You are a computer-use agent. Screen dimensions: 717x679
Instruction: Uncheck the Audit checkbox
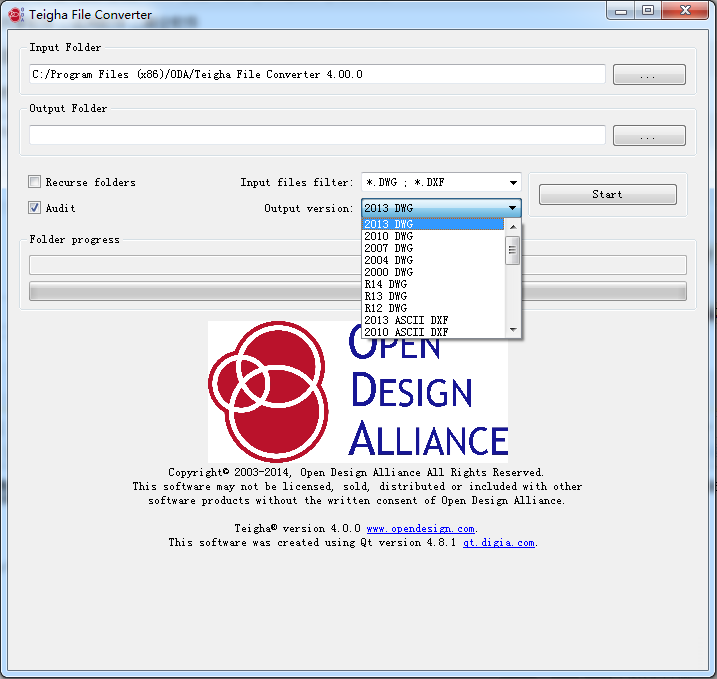click(35, 208)
